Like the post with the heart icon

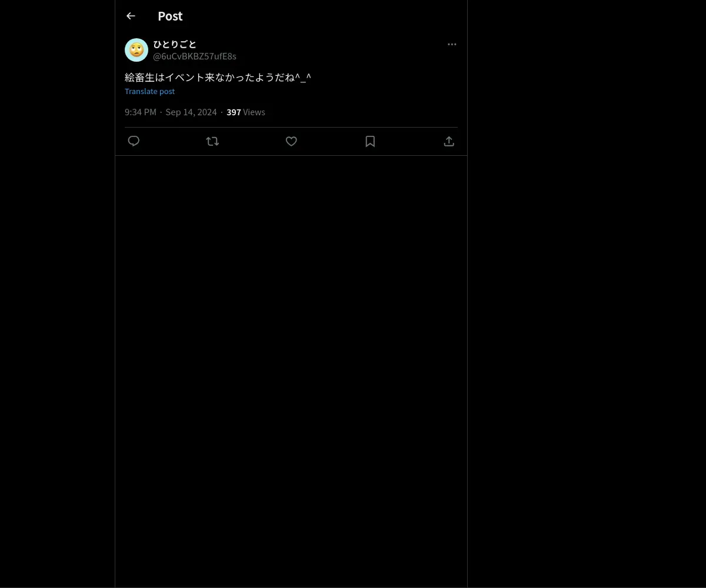(x=291, y=141)
